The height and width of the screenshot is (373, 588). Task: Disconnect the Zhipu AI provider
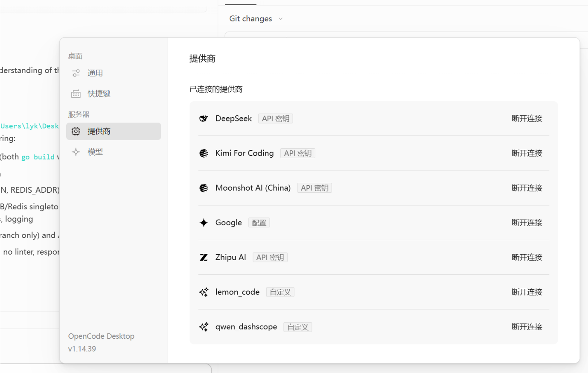click(527, 257)
